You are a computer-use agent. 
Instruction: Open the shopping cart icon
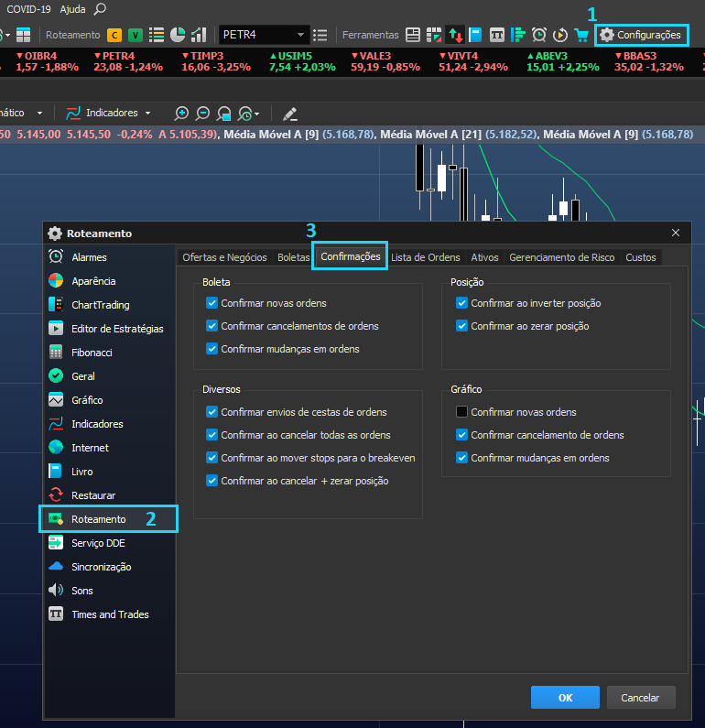point(581,35)
